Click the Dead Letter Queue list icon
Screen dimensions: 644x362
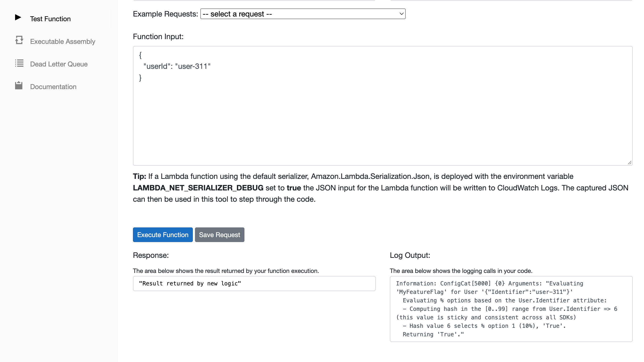(x=19, y=63)
